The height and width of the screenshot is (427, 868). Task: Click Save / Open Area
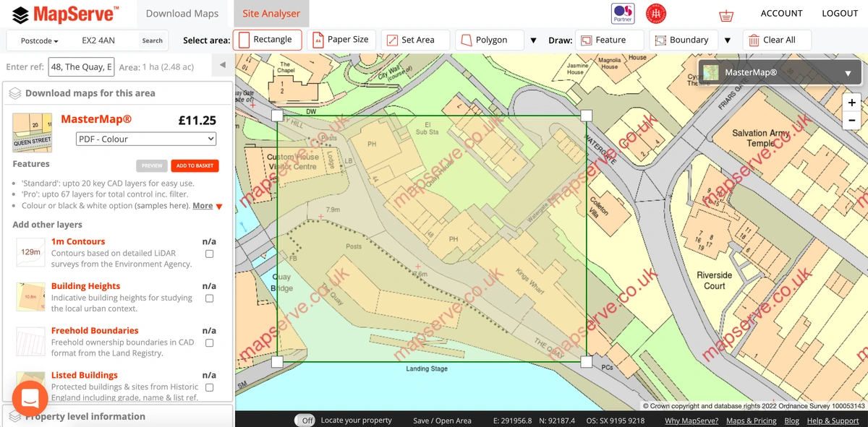[442, 420]
